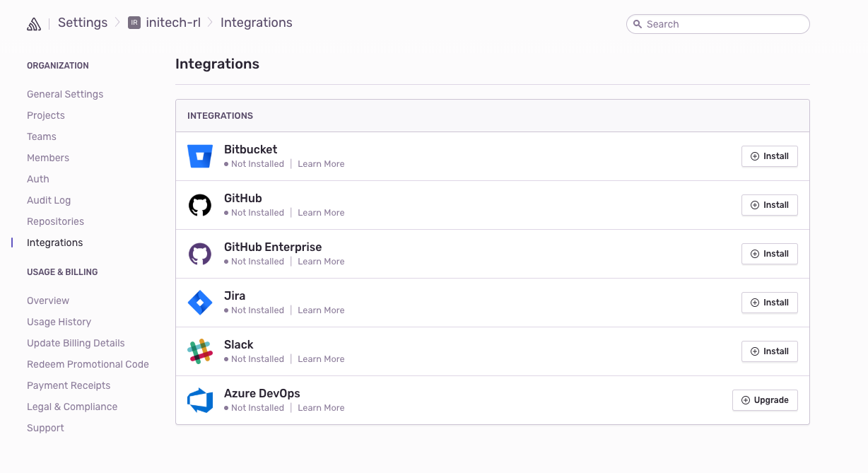868x473 pixels.
Task: Click the Slack integration logo
Action: click(200, 351)
